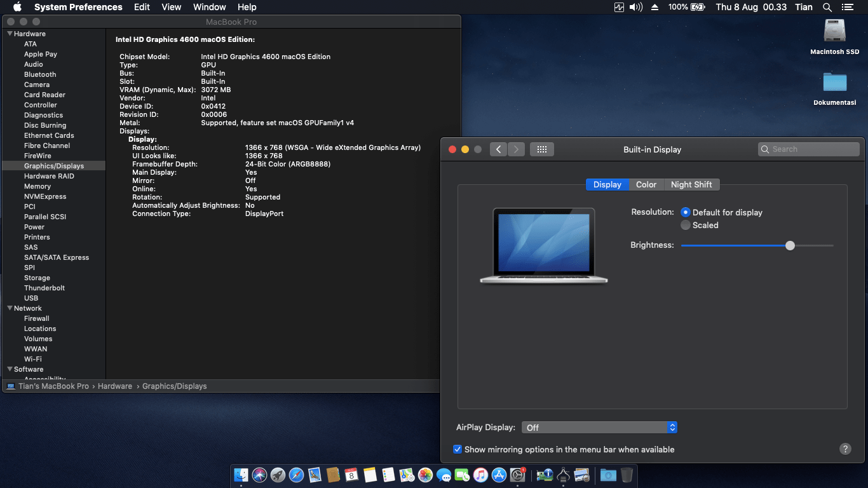The height and width of the screenshot is (488, 868).
Task: Select USB in the Hardware list
Action: 31,298
